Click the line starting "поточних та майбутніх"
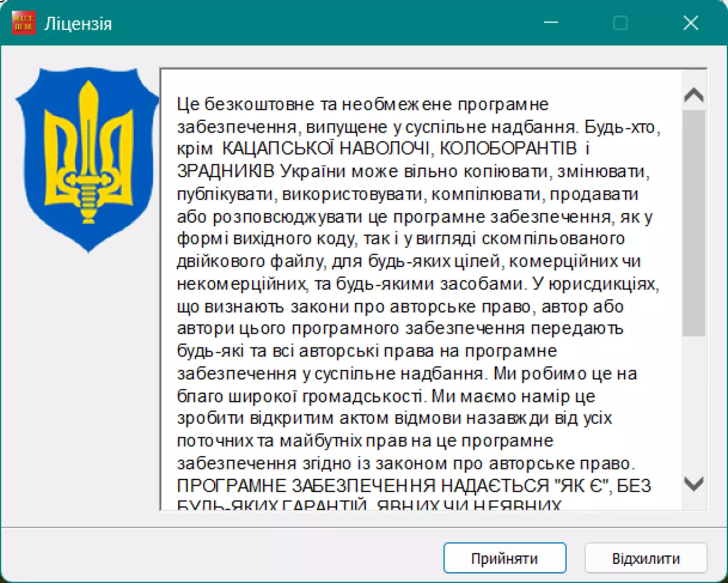728x583 pixels. click(x=365, y=441)
